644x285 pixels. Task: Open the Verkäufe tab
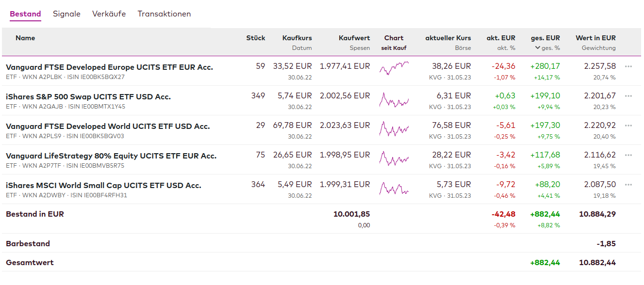tap(109, 14)
